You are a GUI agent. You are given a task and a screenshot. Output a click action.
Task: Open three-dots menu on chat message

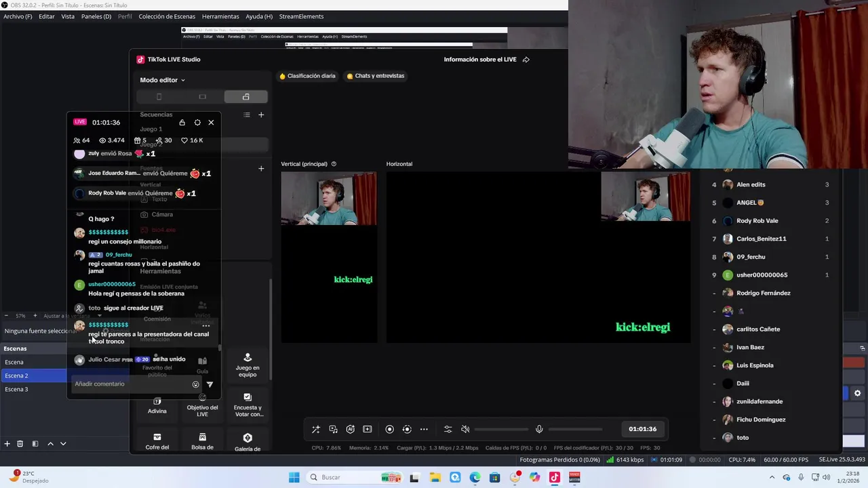(206, 326)
